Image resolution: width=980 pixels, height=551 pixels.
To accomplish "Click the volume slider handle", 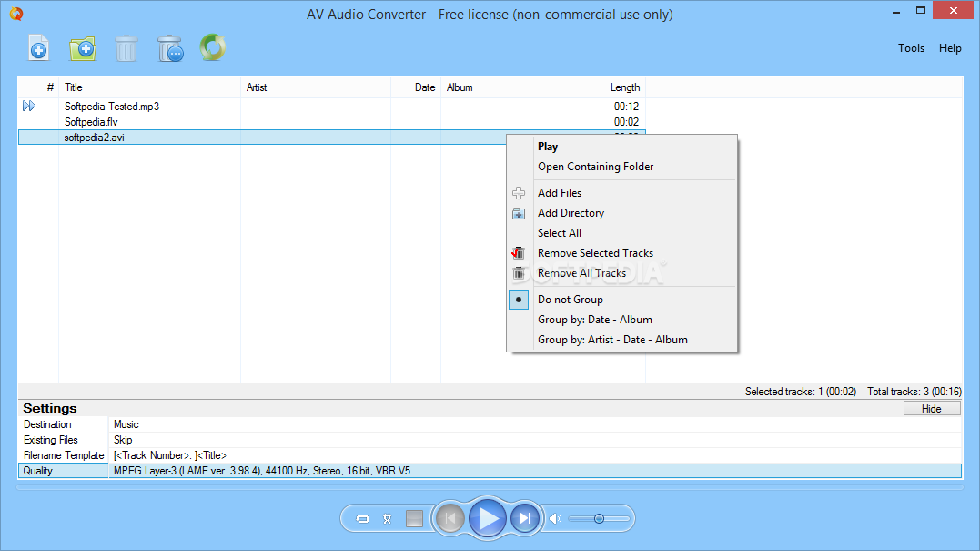I will pos(599,518).
